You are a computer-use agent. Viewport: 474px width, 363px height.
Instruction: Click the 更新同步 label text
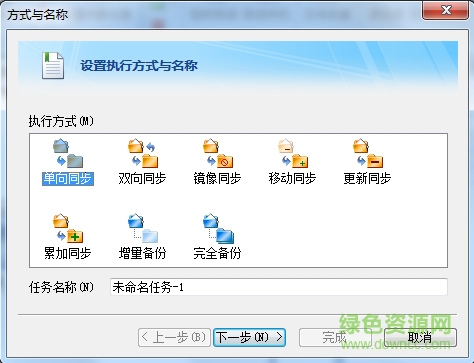[x=367, y=179]
